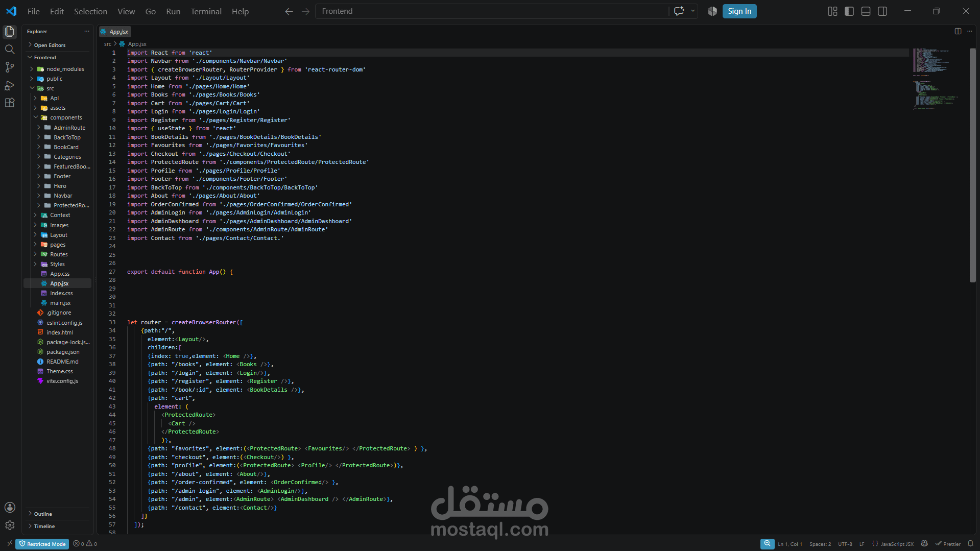Toggle the Secondary Side Bar
This screenshot has height=551, width=980.
pos(882,11)
